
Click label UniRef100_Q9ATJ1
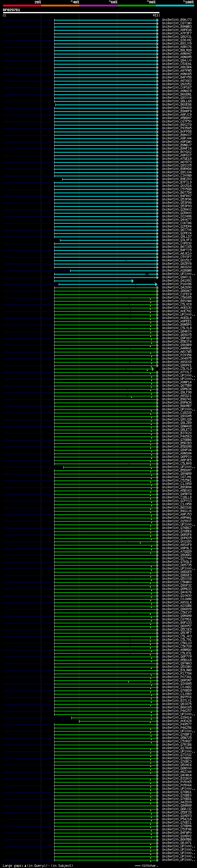[177, 277]
